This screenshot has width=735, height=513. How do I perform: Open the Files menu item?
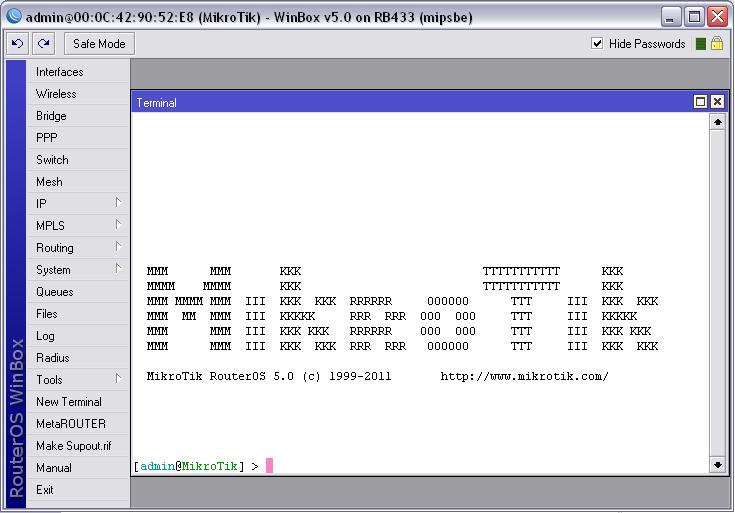(78, 314)
